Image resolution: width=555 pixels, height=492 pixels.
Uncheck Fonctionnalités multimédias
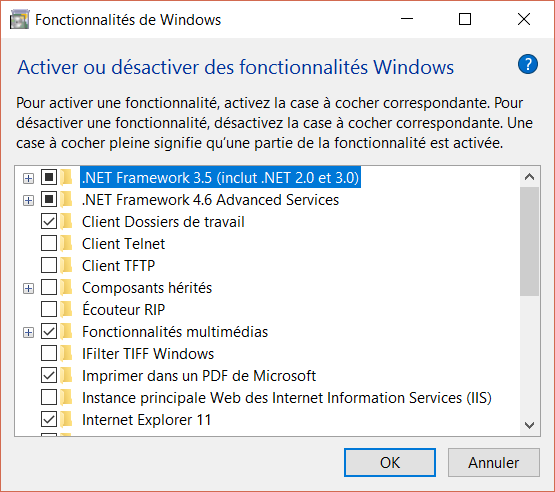(x=49, y=332)
